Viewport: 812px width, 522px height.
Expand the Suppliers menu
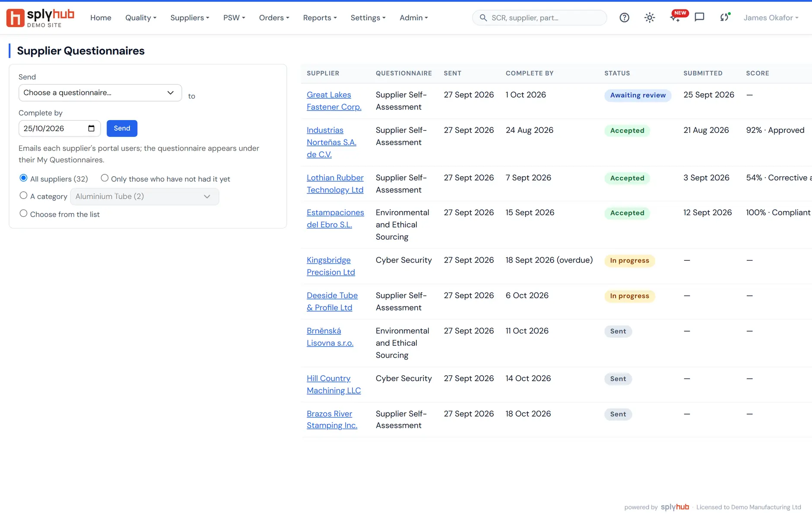(190, 18)
